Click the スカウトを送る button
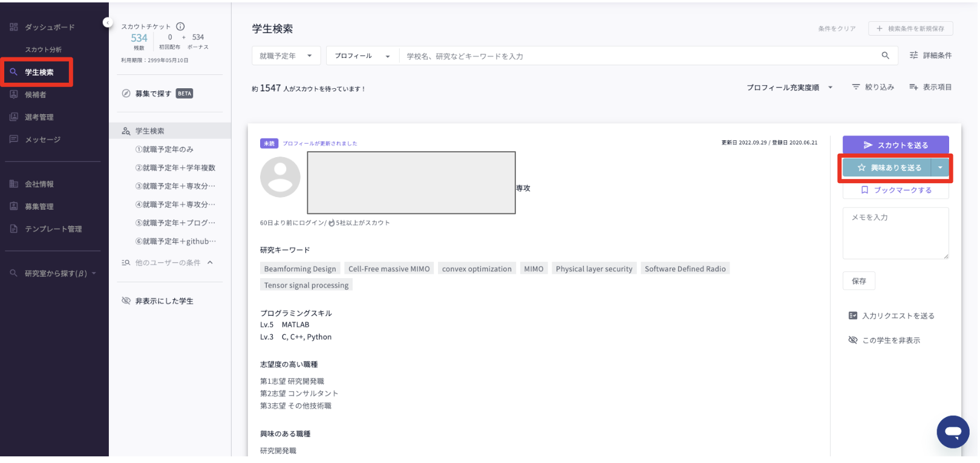This screenshot has width=980, height=463. (895, 145)
